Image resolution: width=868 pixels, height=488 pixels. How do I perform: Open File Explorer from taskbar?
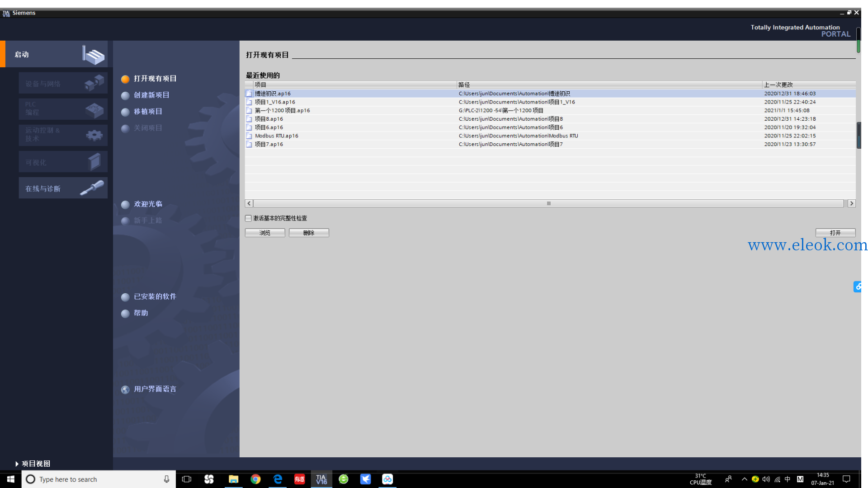coord(233,479)
